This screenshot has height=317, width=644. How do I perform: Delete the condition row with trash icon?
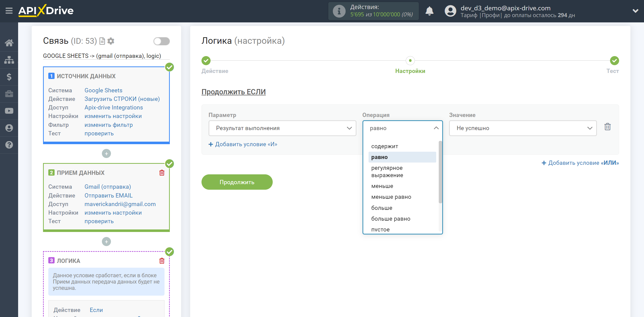(x=608, y=127)
